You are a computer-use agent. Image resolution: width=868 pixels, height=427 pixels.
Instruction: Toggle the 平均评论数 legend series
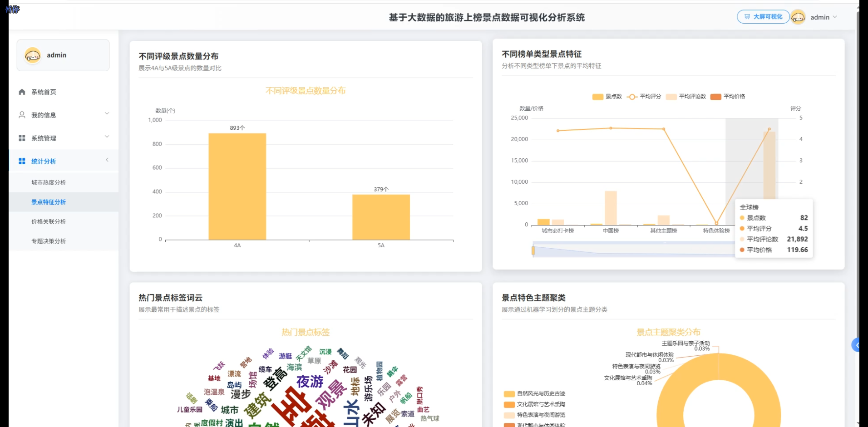pyautogui.click(x=686, y=97)
